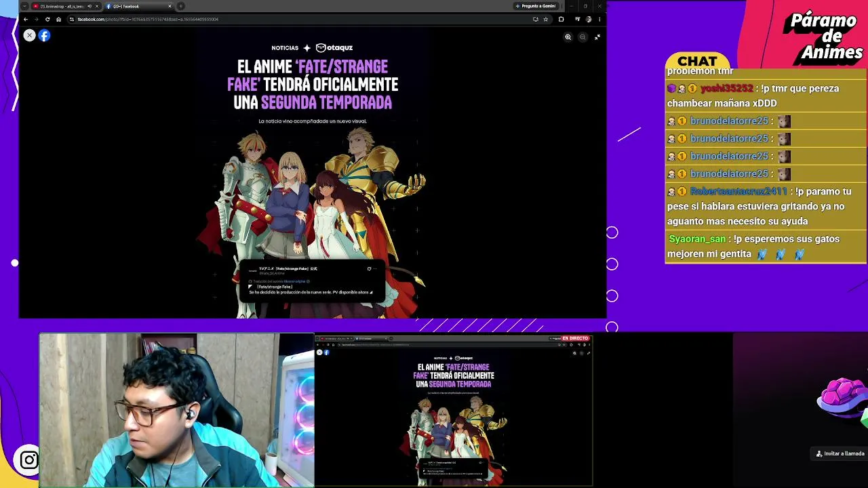Click the install/cast icon in the address bar
Viewport: 868px width, 488px height.
[x=536, y=19]
